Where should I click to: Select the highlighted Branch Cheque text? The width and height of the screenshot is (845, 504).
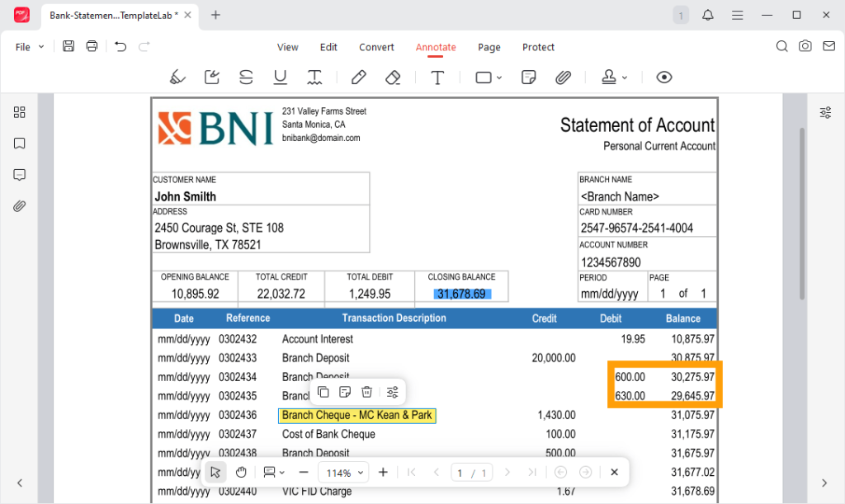[356, 415]
